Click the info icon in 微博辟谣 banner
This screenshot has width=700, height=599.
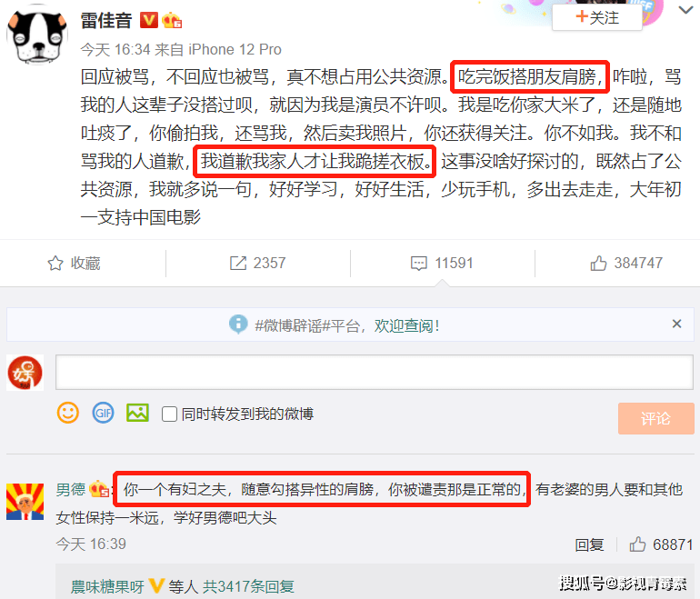click(238, 324)
